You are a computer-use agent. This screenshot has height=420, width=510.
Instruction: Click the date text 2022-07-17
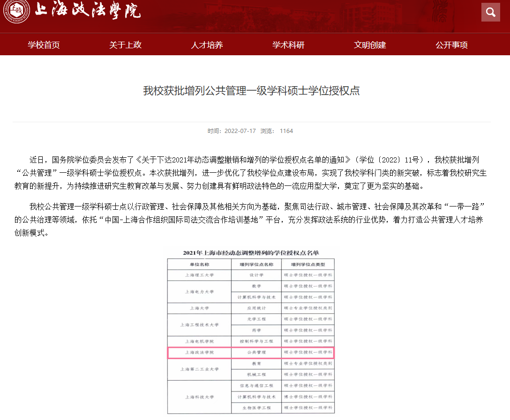[240, 131]
